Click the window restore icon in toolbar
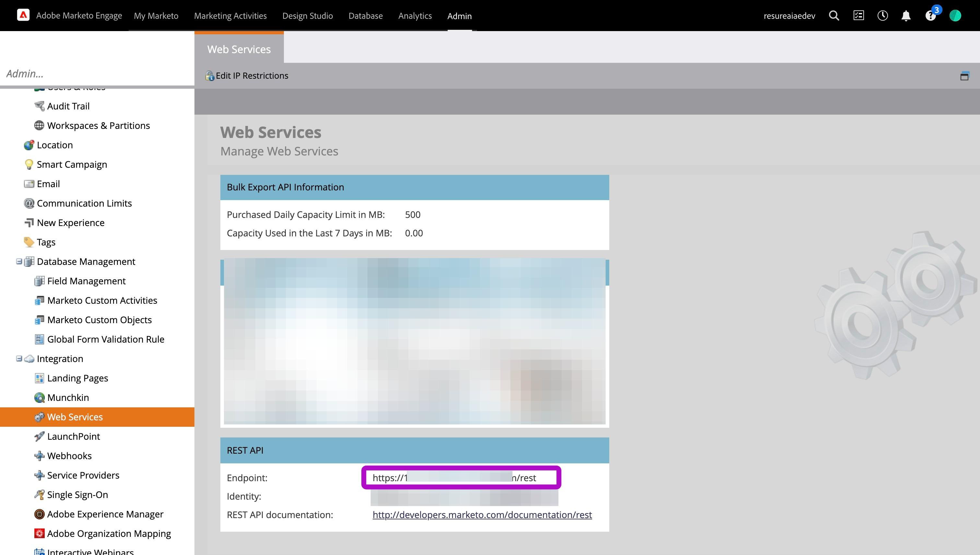 click(x=964, y=76)
